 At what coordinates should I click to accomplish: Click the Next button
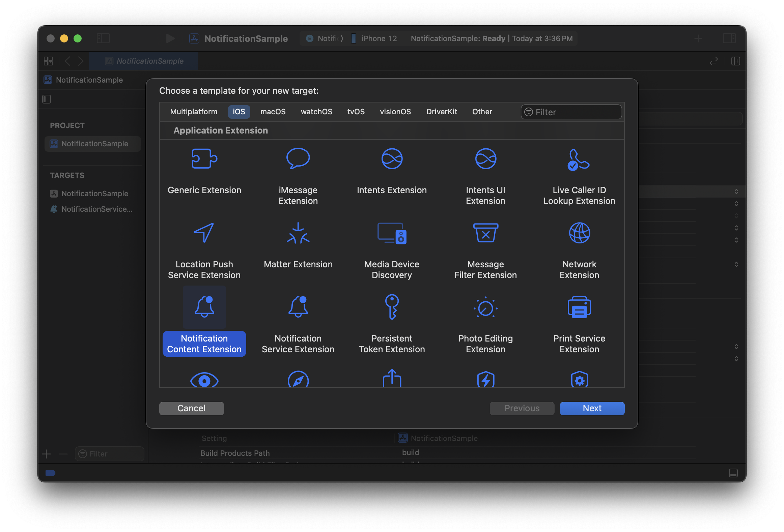tap(592, 408)
